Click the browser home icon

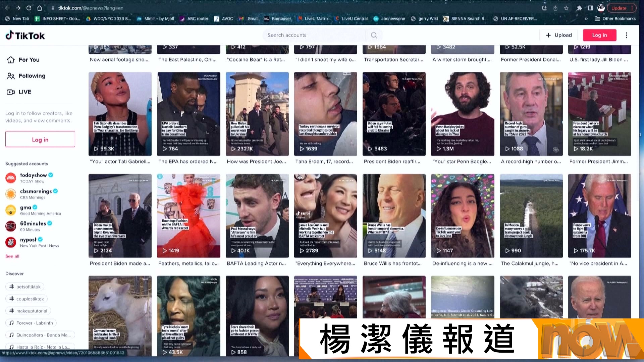[40, 8]
